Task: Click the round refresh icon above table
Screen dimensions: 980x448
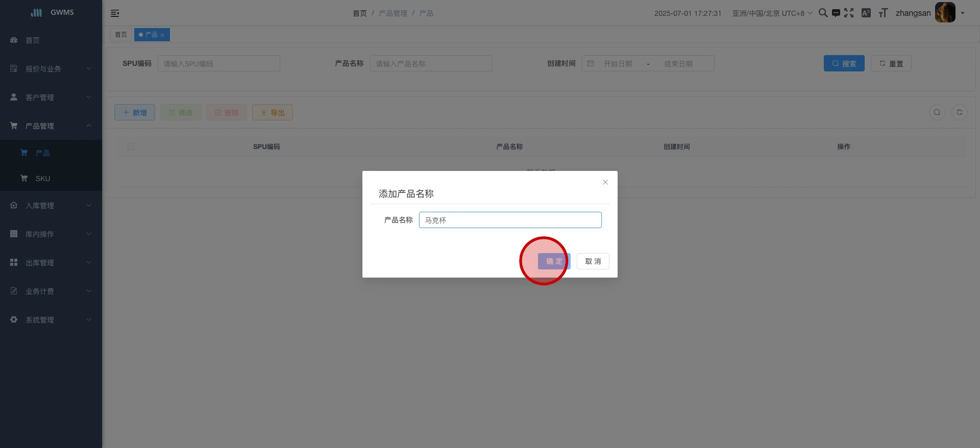Action: pyautogui.click(x=959, y=112)
